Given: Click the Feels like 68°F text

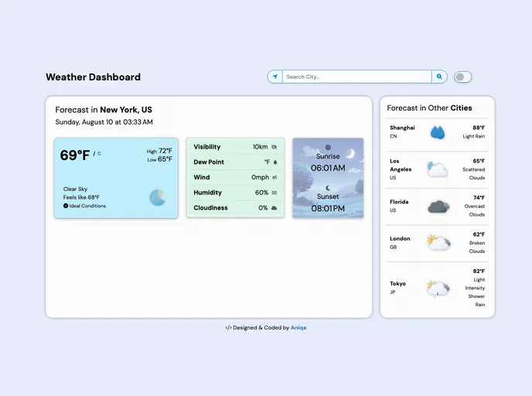Looking at the screenshot, I should (x=81, y=197).
